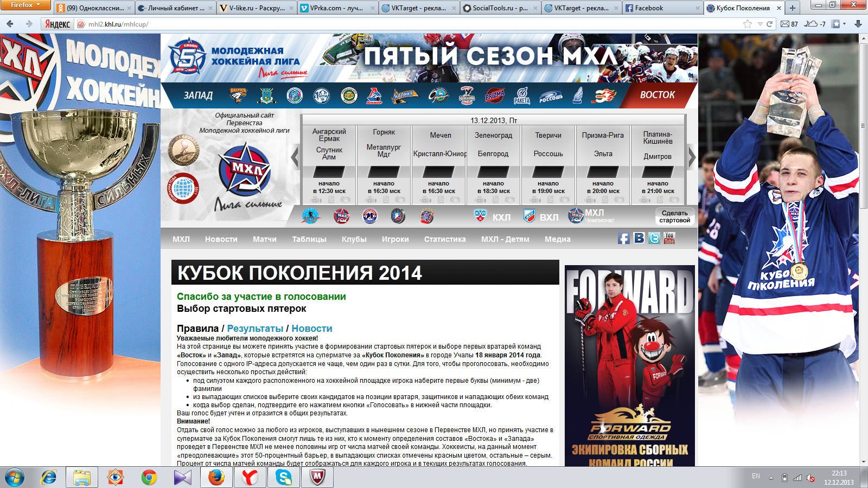This screenshot has height=488, width=868.
Task: Click the МХЛ season five logo in the header
Action: (x=186, y=57)
